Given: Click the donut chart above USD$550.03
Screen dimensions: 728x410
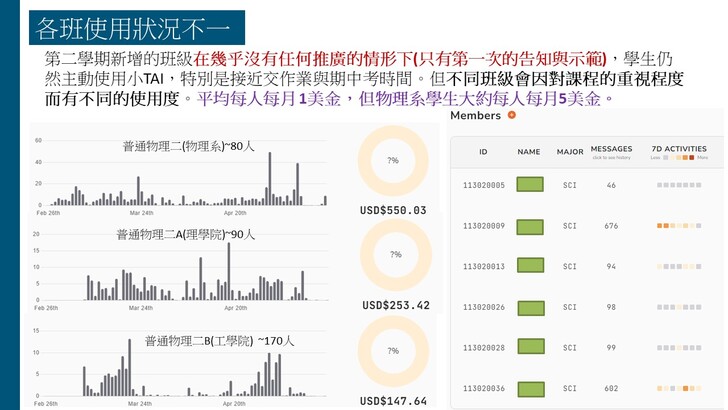Looking at the screenshot, I should coord(393,161).
